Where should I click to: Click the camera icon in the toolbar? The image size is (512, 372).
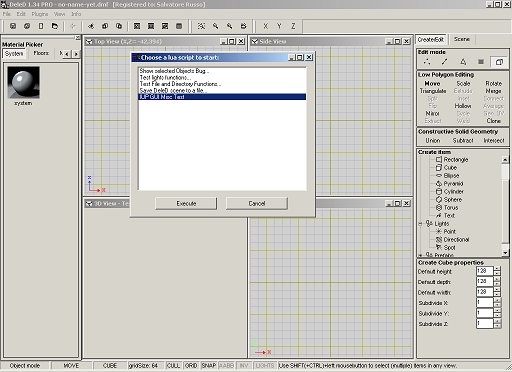click(x=244, y=26)
